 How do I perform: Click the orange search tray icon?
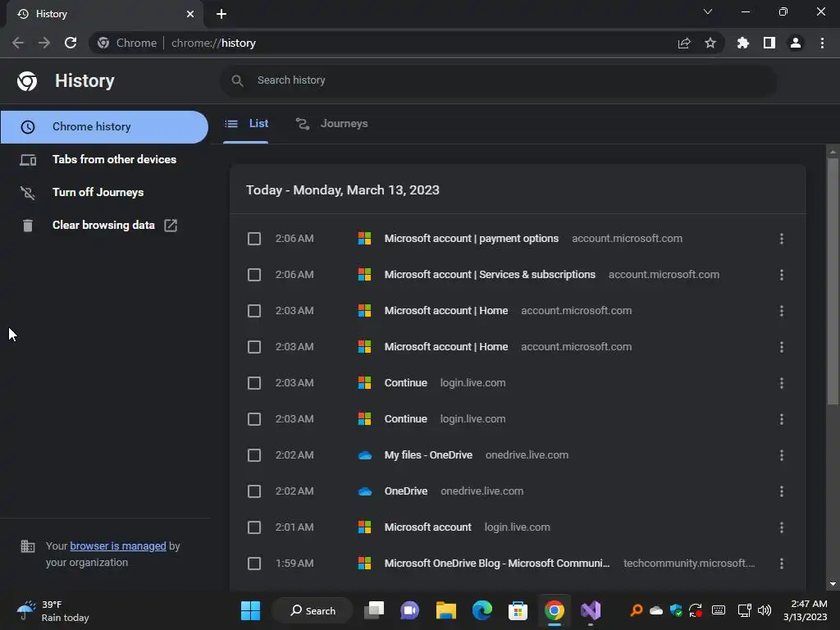[x=637, y=610]
